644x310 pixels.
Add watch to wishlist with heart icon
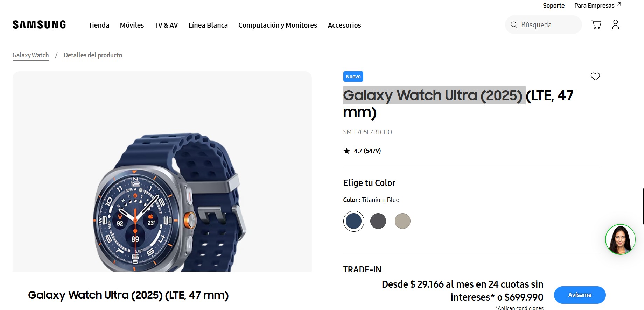pyautogui.click(x=595, y=76)
